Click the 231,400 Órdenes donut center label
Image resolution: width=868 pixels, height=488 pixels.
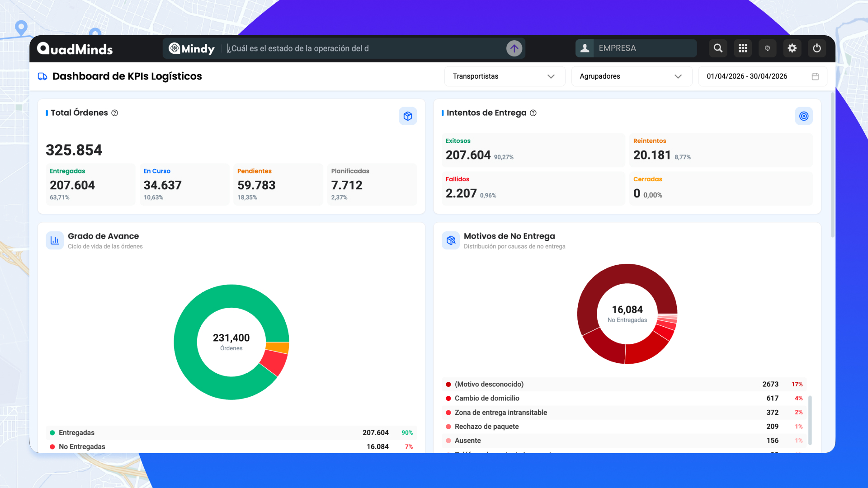tap(231, 342)
